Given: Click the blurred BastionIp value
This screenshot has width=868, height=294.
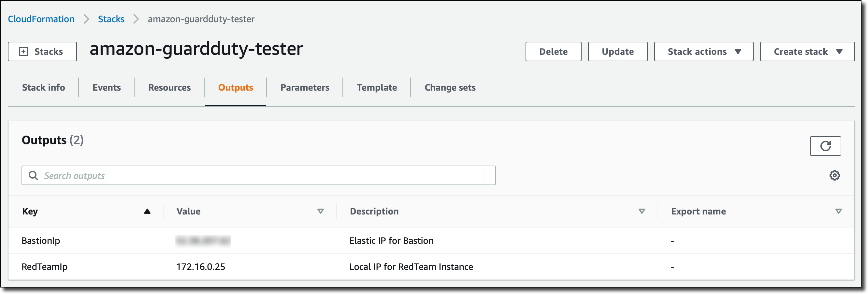Looking at the screenshot, I should [x=203, y=241].
